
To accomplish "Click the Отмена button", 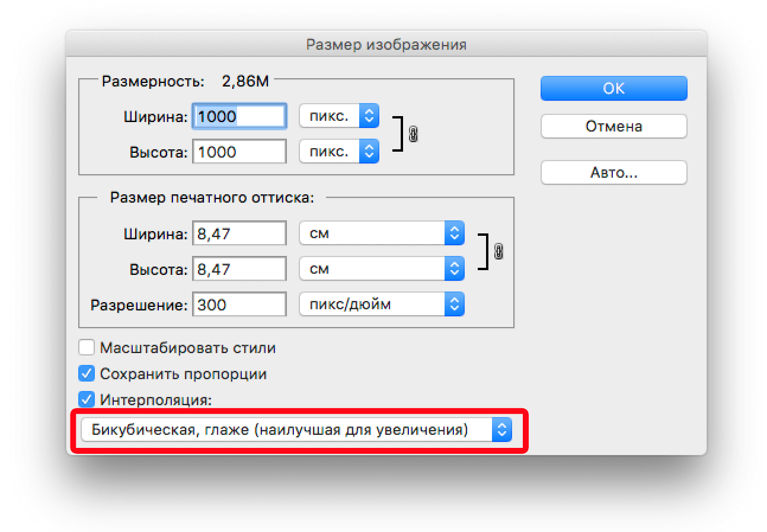I will click(613, 126).
